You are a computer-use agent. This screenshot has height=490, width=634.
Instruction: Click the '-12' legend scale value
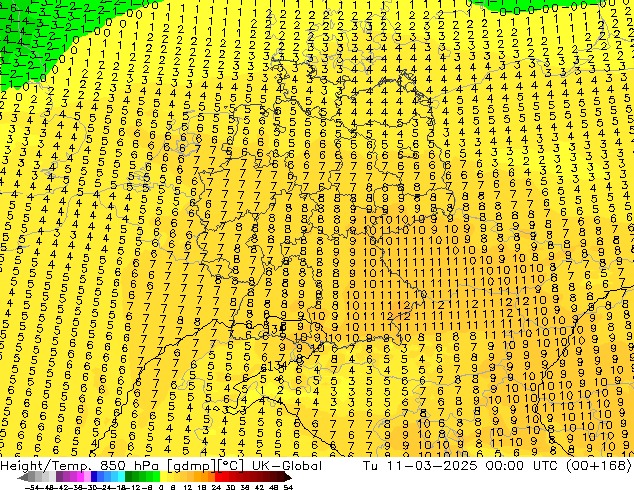pyautogui.click(x=133, y=487)
